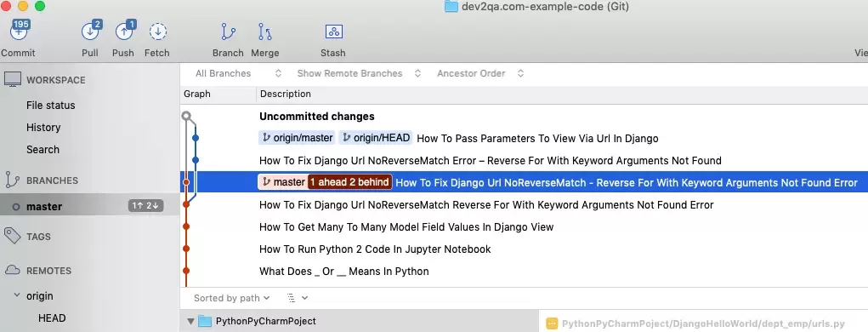The height and width of the screenshot is (332, 868).
Task: Open the urls.py file path entry
Action: [703, 323]
